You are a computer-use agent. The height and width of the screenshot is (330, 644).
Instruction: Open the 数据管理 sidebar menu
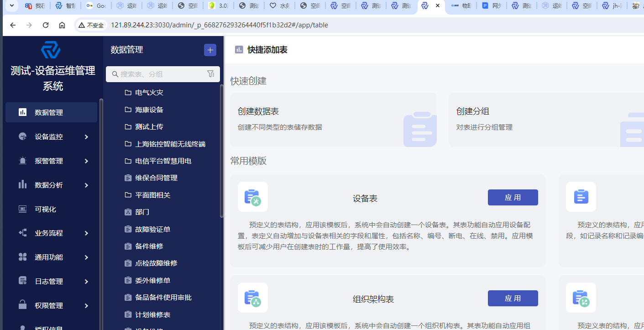[x=51, y=112]
